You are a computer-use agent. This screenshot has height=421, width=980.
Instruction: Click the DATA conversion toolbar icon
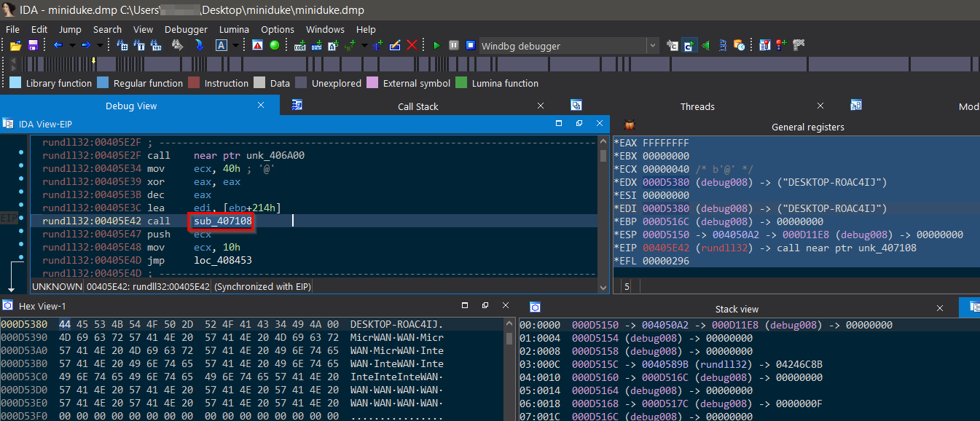click(317, 45)
